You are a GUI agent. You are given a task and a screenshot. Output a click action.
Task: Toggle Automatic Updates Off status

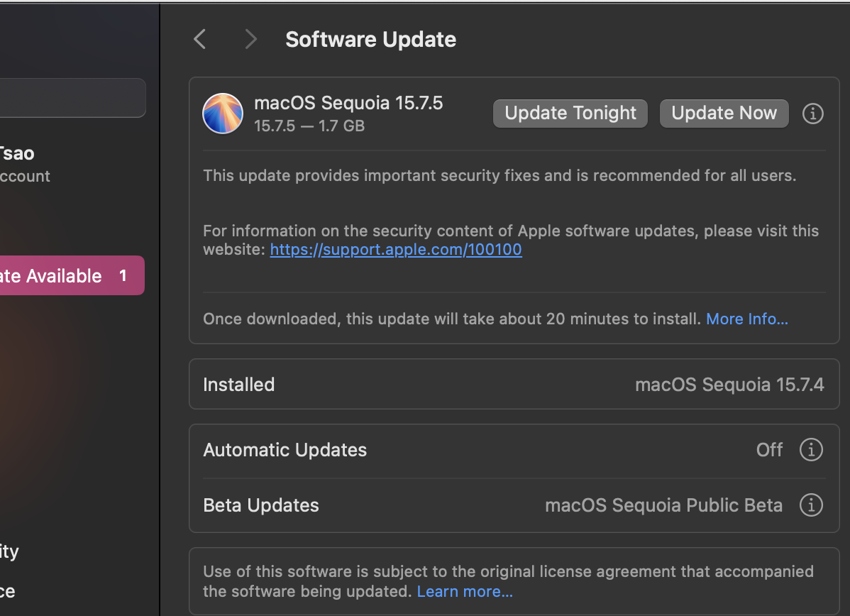point(769,450)
